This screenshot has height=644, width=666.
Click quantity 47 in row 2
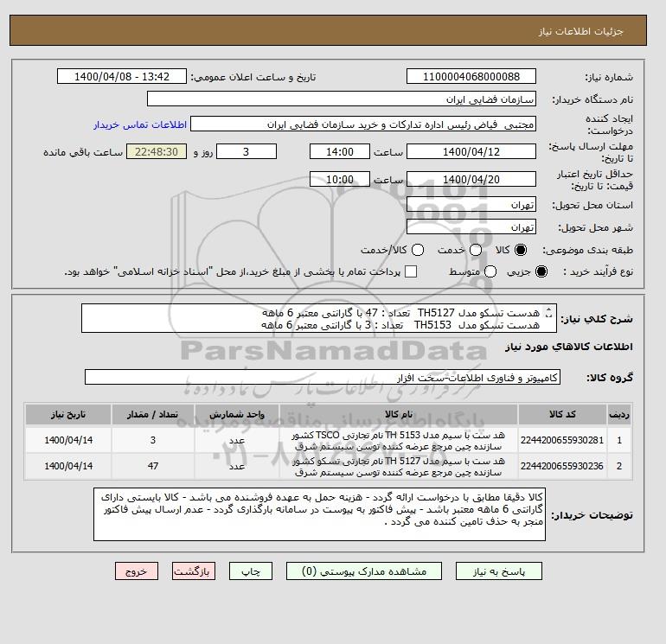click(153, 466)
